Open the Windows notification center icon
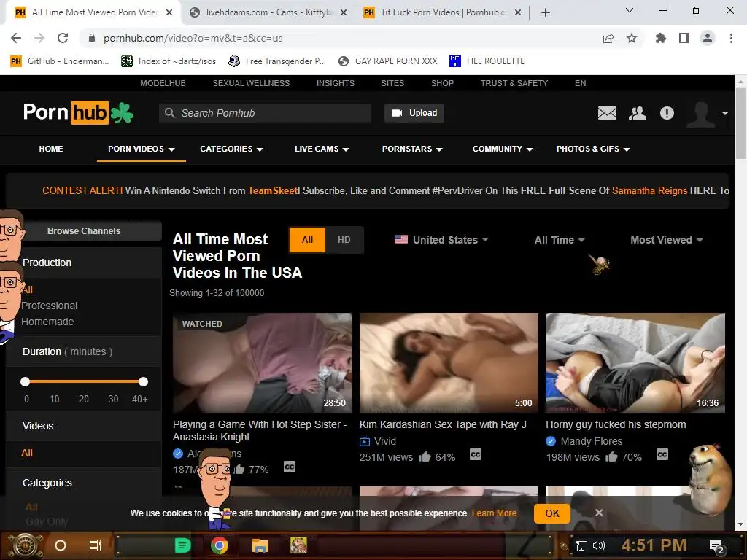The height and width of the screenshot is (560, 747). coord(716,547)
